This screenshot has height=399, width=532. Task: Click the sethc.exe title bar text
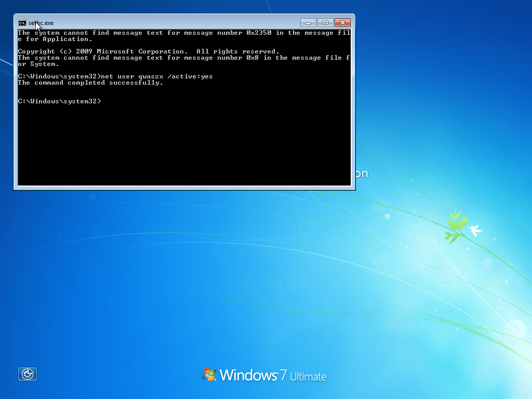coord(41,23)
